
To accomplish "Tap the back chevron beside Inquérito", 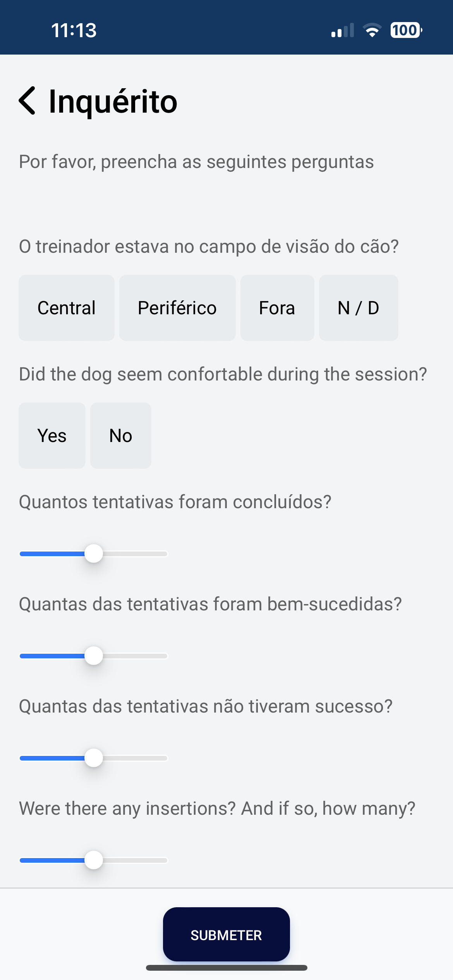I will click(x=27, y=101).
